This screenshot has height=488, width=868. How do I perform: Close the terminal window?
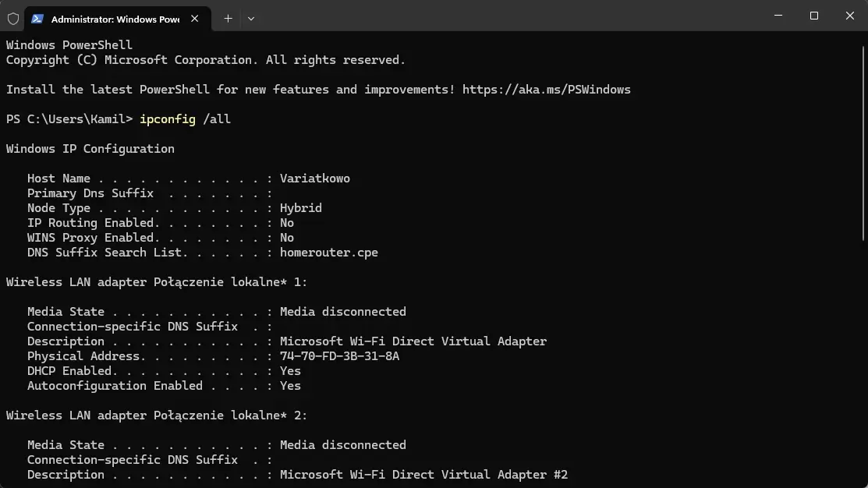[x=850, y=16]
